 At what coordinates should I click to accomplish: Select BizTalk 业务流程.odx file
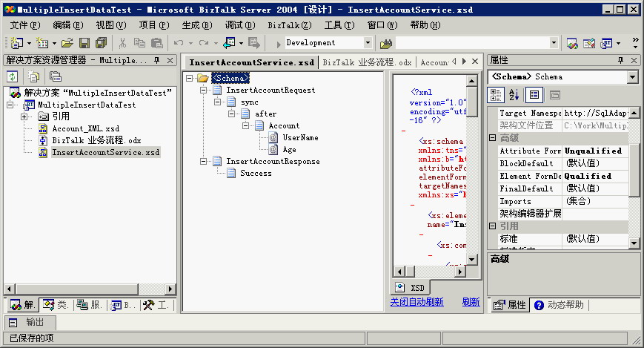tap(96, 141)
